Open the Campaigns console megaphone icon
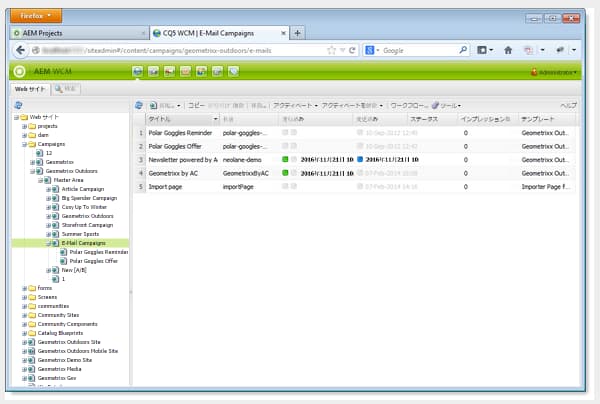This screenshot has height=404, width=600. tap(170, 71)
